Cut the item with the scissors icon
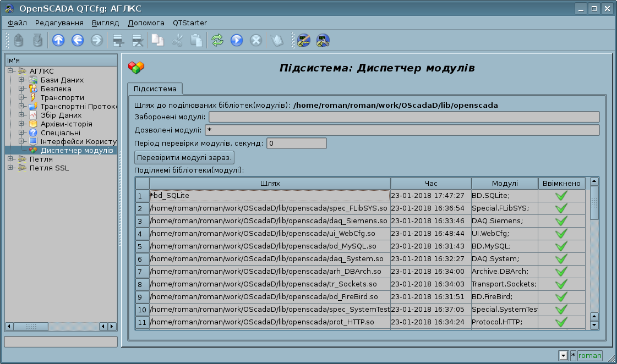 [x=177, y=40]
